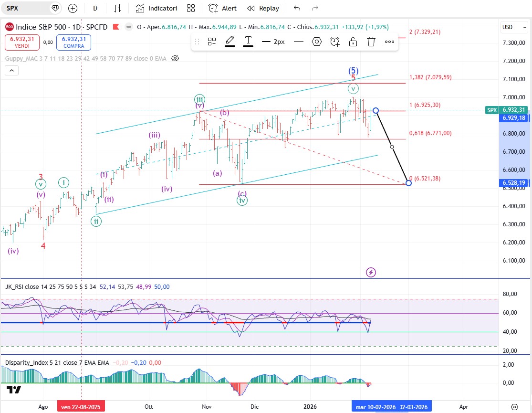Open chart time axis settings gear icon
Image resolution: width=532 pixels, height=413 pixels.
click(x=515, y=407)
